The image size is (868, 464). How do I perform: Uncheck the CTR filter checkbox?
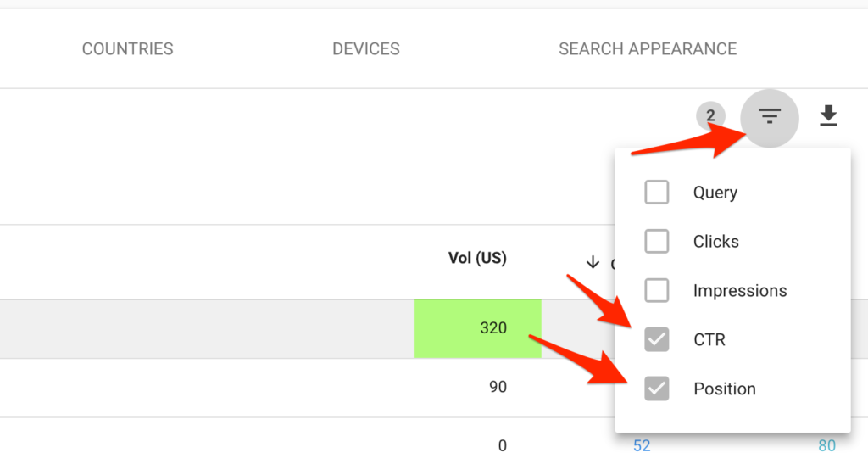tap(657, 339)
